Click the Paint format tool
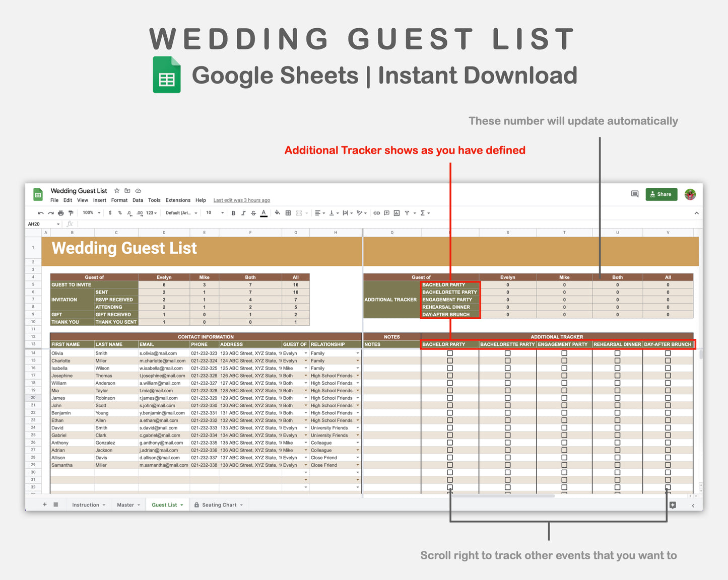728x580 pixels. (x=71, y=212)
